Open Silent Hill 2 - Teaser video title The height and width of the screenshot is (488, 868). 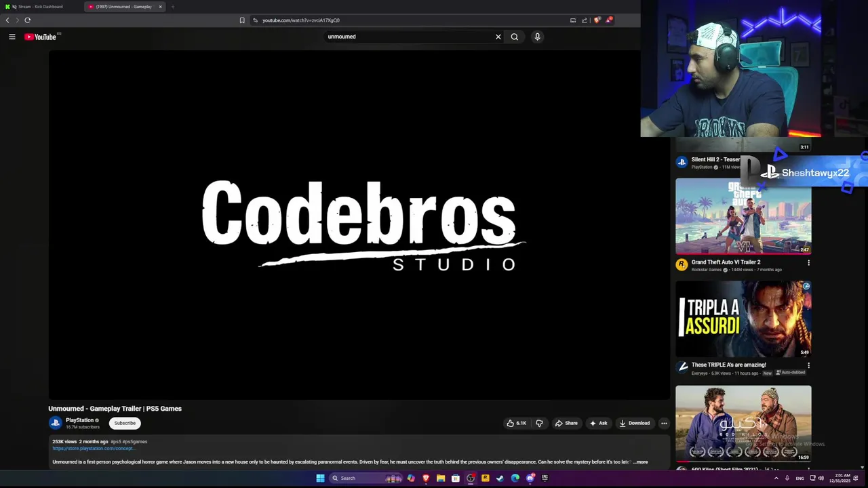715,160
